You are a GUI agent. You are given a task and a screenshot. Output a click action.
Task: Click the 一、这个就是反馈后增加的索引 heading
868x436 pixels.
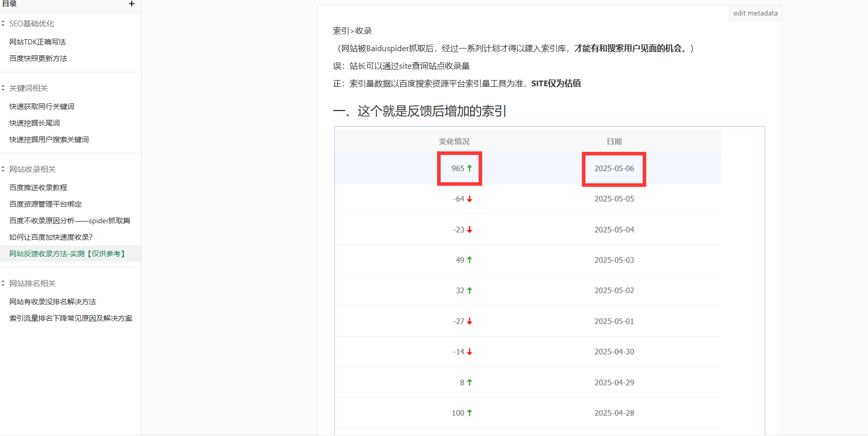[420, 111]
